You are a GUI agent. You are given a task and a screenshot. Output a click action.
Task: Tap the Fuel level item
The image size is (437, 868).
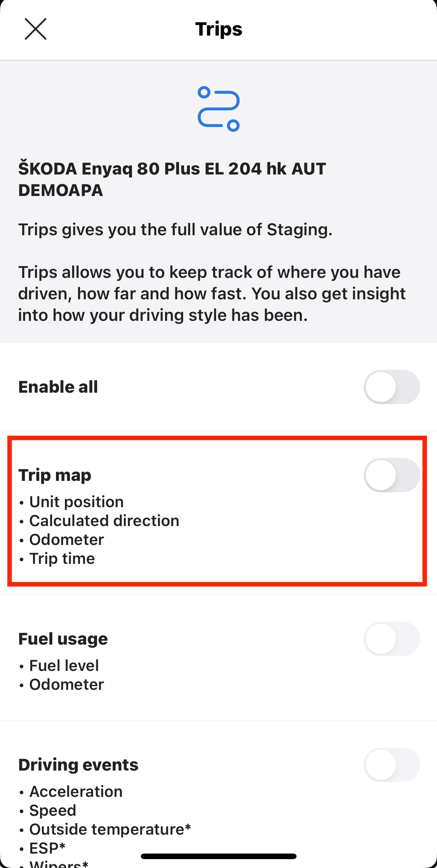coord(64,666)
